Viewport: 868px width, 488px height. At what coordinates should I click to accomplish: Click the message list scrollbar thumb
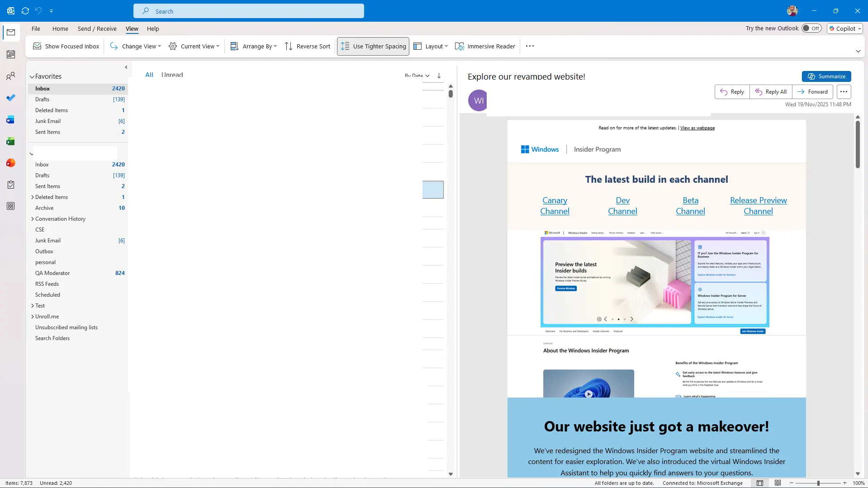click(x=451, y=94)
